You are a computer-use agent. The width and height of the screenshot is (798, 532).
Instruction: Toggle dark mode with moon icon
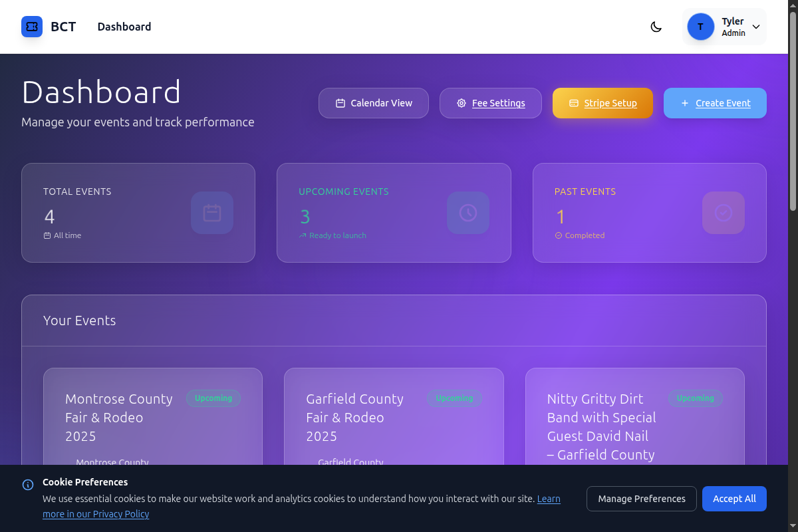[x=656, y=27]
